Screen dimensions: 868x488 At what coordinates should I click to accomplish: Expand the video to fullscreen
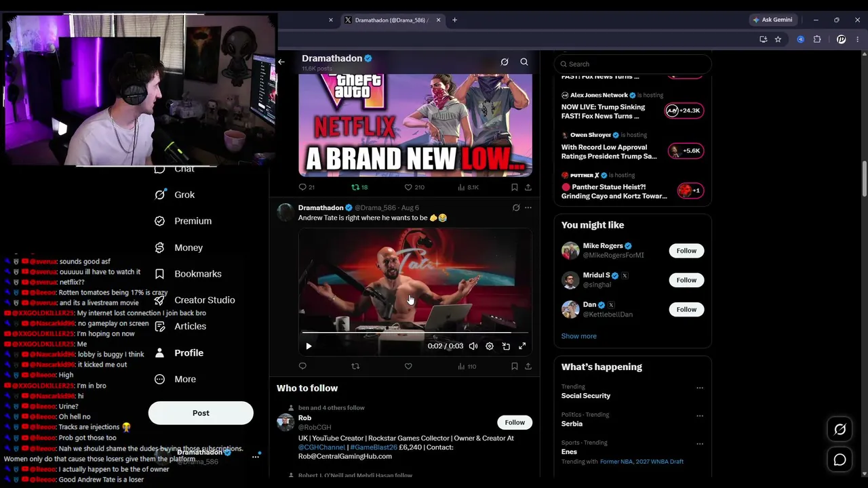(522, 346)
